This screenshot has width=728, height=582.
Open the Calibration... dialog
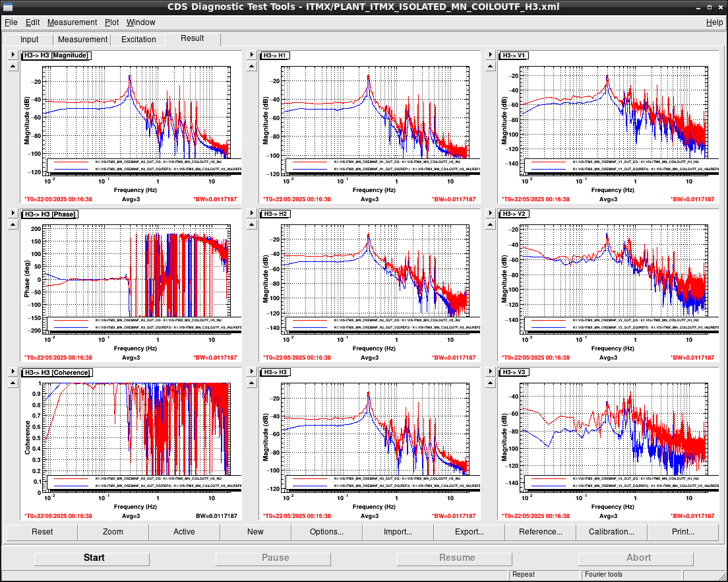(x=611, y=532)
